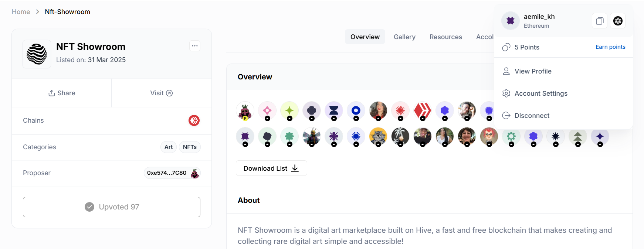This screenshot has width=644, height=249.
Task: Switch to the Resources tab
Action: coord(445,37)
